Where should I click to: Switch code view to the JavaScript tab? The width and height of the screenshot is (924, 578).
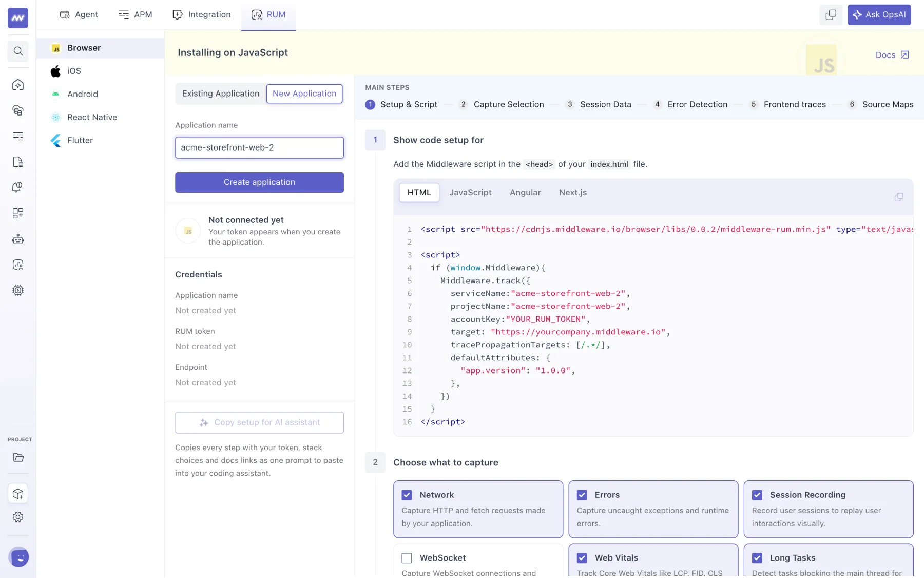click(x=470, y=193)
